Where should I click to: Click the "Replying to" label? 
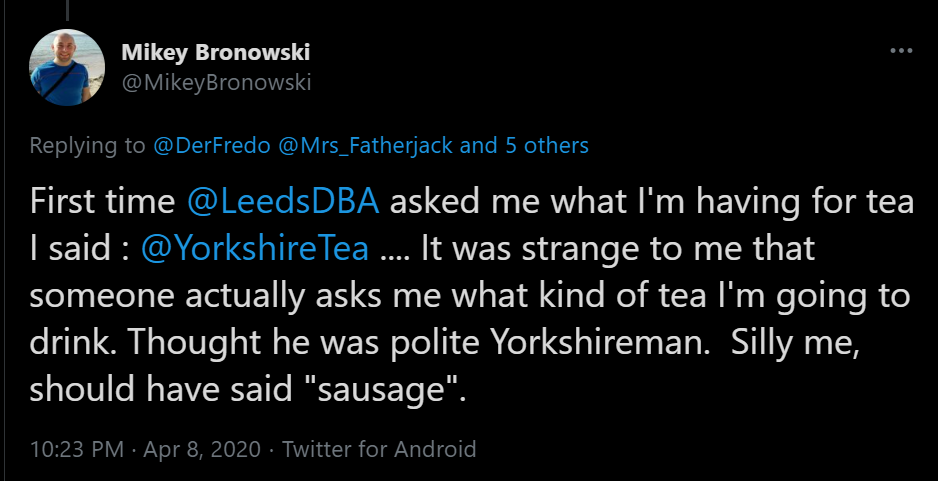click(x=87, y=146)
